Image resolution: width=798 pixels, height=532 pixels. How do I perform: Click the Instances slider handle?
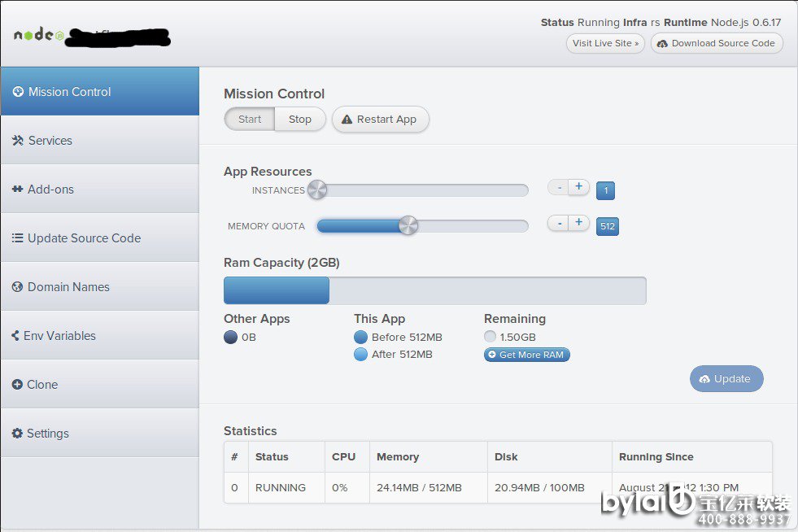pyautogui.click(x=317, y=190)
